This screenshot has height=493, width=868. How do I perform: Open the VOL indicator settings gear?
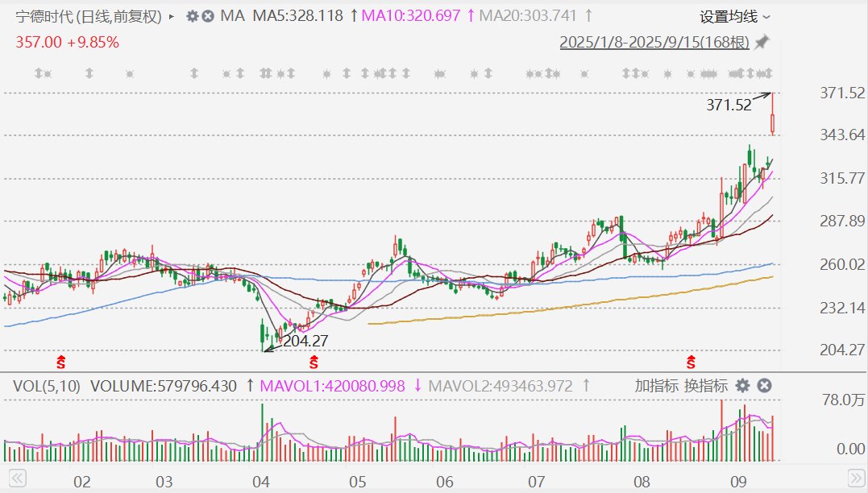click(x=742, y=386)
